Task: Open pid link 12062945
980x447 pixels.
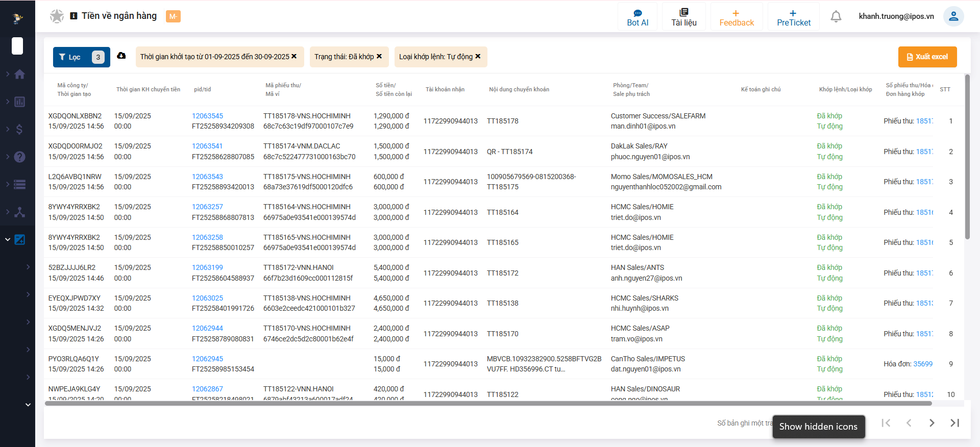Action: (x=207, y=359)
